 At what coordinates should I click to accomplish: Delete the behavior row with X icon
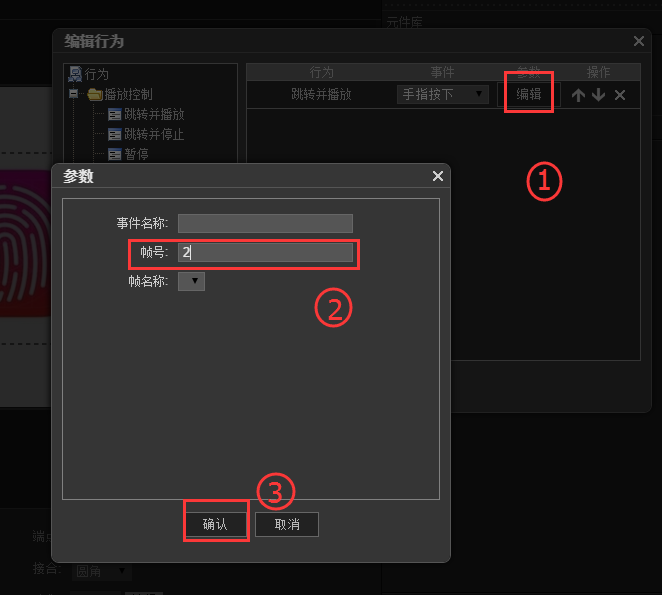click(x=620, y=95)
